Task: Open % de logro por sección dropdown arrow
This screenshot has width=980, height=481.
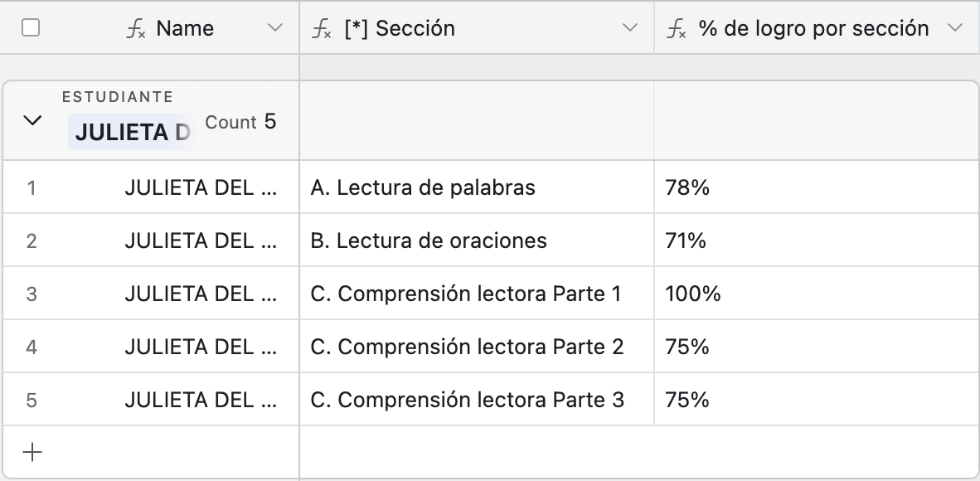Action: [954, 27]
